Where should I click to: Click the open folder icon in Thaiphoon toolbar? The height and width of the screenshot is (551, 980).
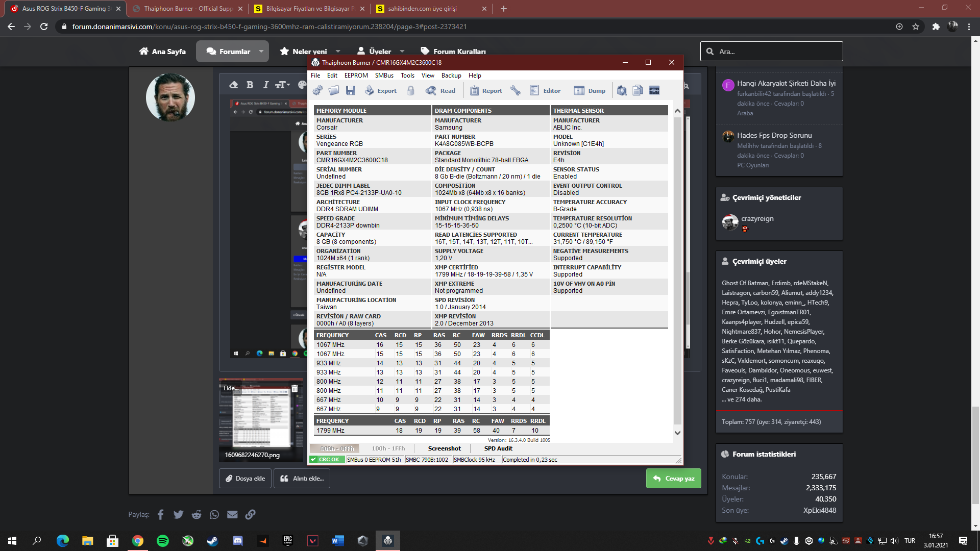[334, 90]
